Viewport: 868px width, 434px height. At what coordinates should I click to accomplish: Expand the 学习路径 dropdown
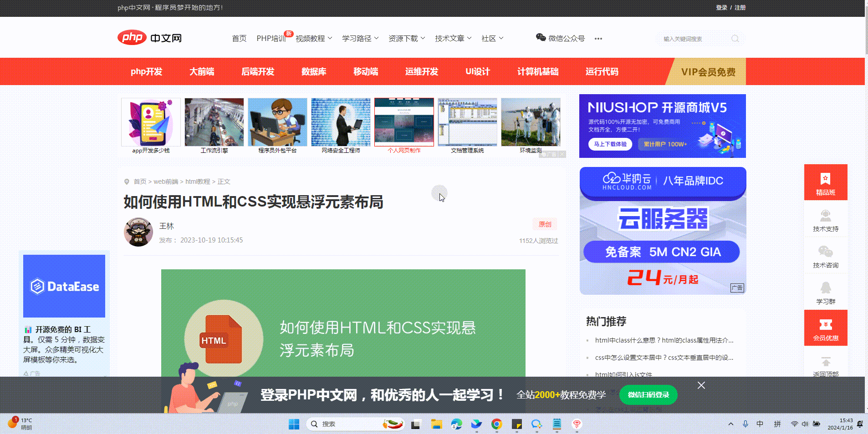click(x=360, y=39)
